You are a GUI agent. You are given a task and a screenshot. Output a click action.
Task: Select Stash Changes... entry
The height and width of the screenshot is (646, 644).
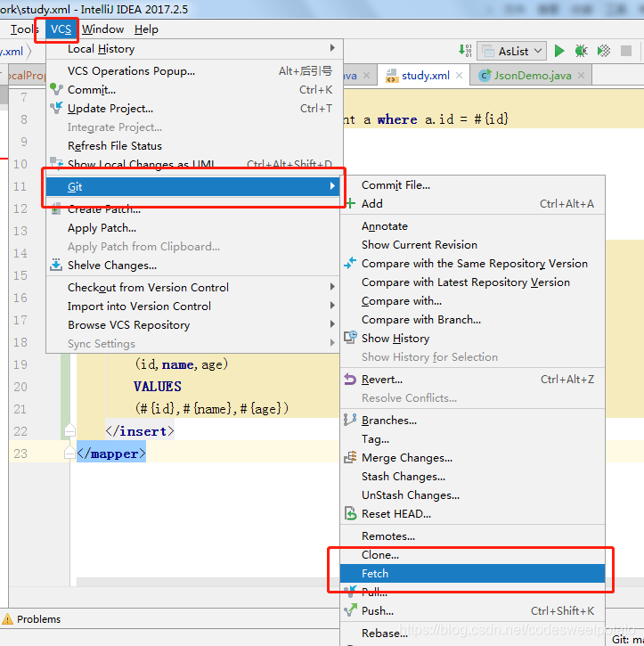click(473, 477)
